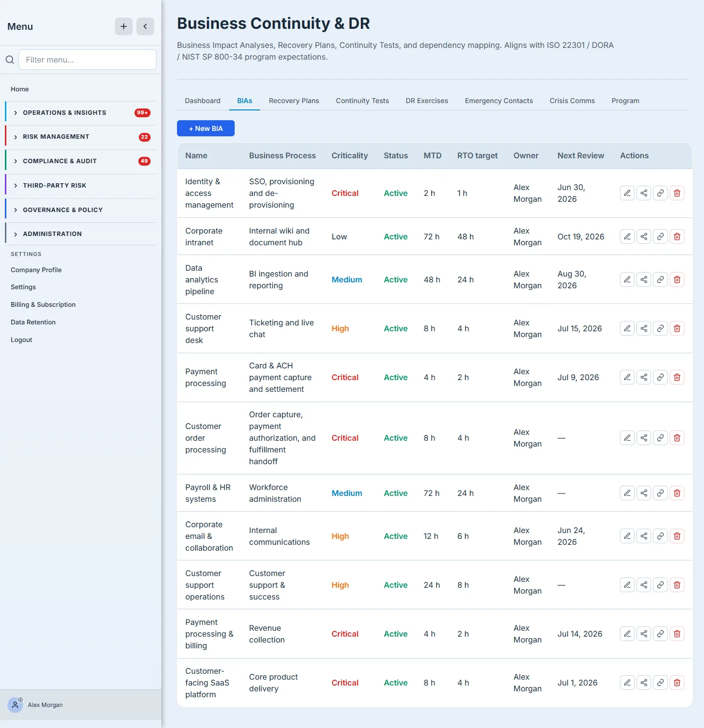The image size is (704, 728).
Task: Click the Filter menu input field
Action: [88, 60]
